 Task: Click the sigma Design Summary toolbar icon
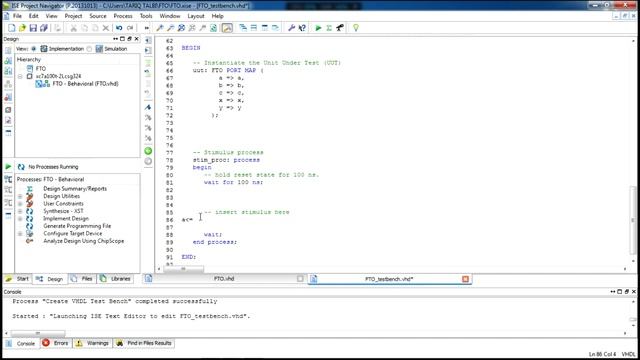pyautogui.click(x=329, y=28)
